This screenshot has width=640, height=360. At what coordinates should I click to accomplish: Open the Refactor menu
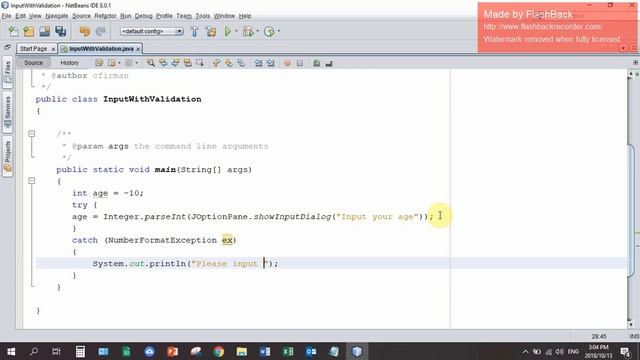105,16
